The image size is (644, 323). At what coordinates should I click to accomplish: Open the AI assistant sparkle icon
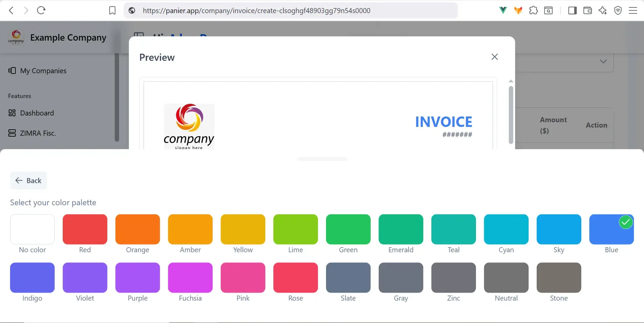pos(603,10)
